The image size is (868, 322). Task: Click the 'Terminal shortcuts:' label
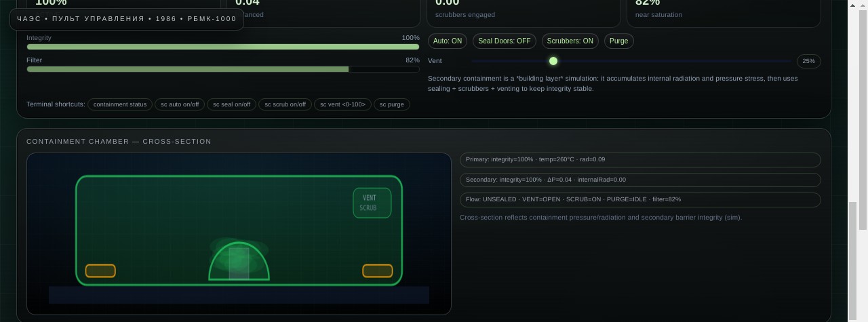point(56,104)
